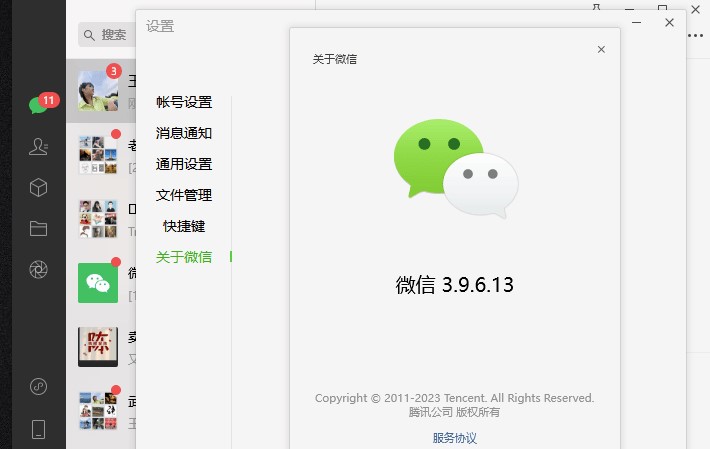Close the 关于微信 about dialog

601,49
